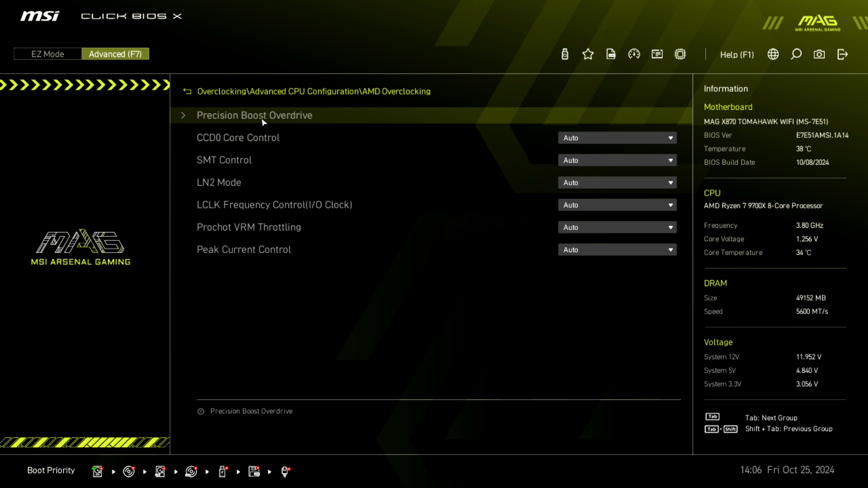Viewport: 868px width, 488px height.
Task: Open the CCD0 Core Control dropdown
Action: [617, 138]
